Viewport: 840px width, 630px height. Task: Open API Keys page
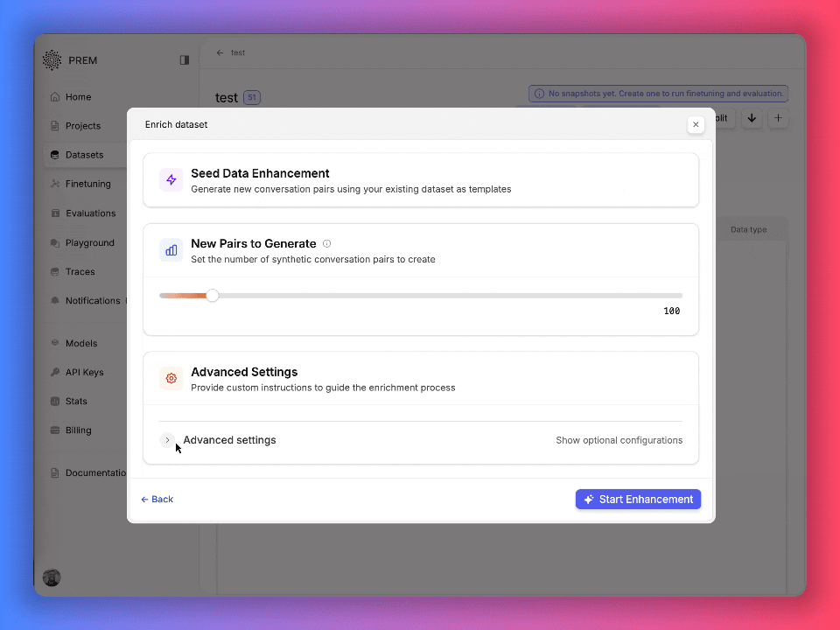pos(85,373)
